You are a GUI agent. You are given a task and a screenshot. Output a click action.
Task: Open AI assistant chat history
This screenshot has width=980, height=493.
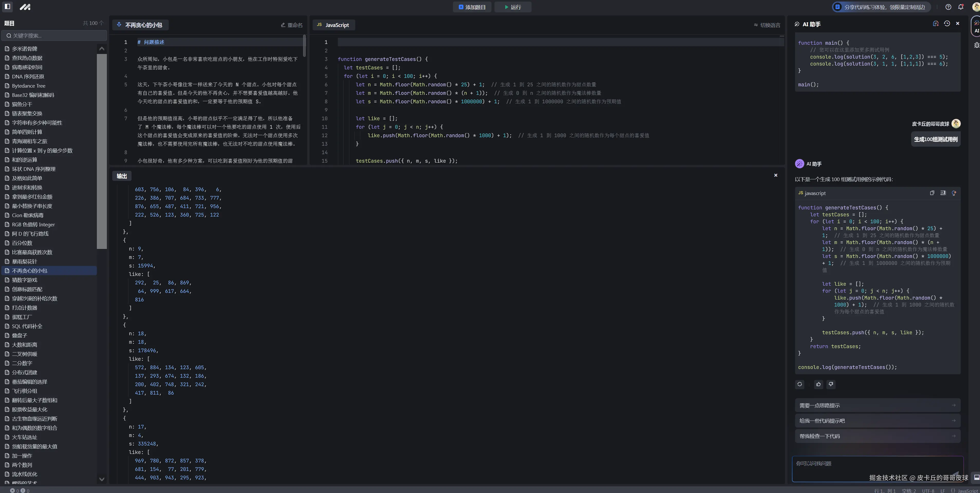click(947, 24)
